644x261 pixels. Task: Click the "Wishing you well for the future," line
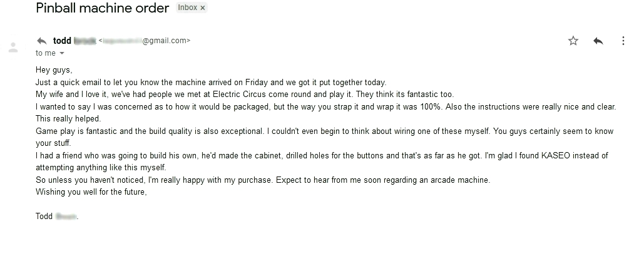91,192
